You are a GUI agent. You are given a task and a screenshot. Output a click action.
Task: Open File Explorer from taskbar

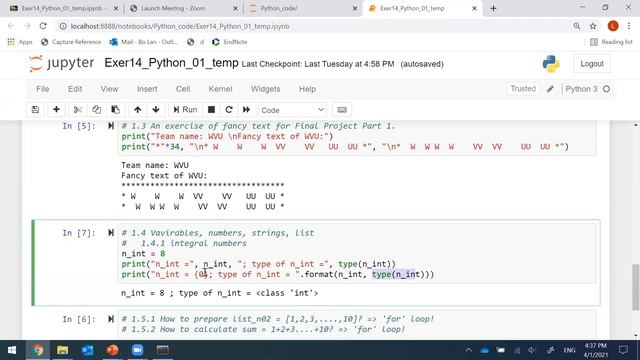[x=62, y=350]
